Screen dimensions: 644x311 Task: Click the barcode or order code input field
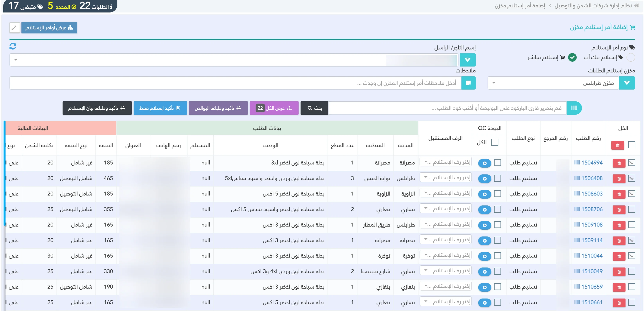pyautogui.click(x=447, y=108)
